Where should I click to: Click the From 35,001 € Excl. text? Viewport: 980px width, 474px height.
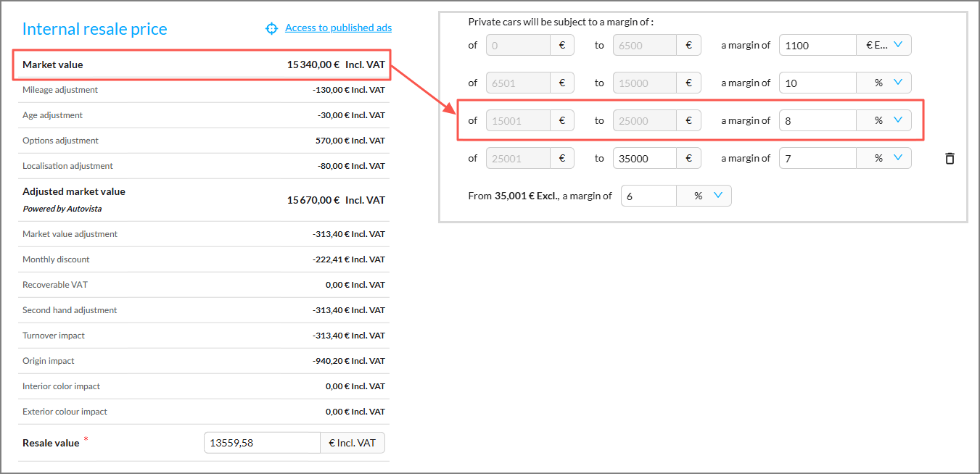[x=514, y=196]
